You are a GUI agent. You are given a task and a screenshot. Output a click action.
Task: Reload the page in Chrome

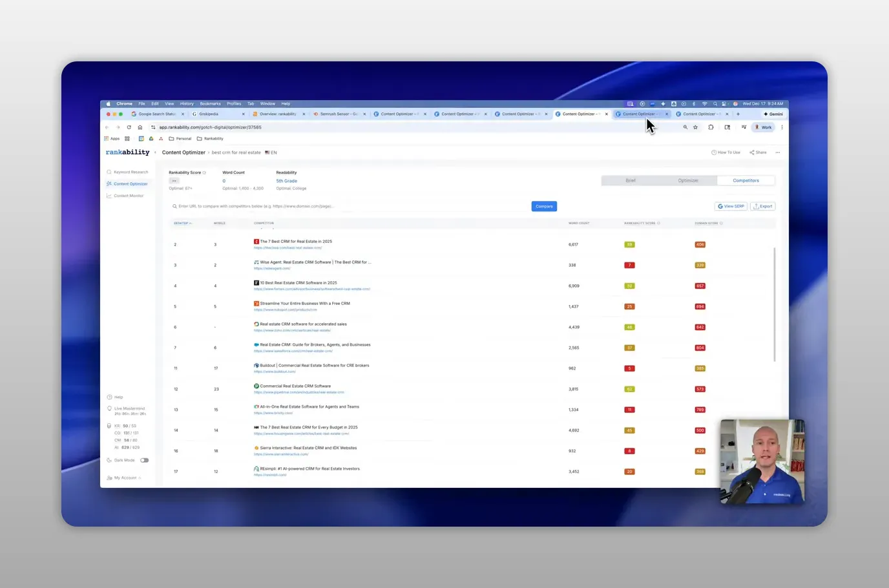(x=129, y=127)
